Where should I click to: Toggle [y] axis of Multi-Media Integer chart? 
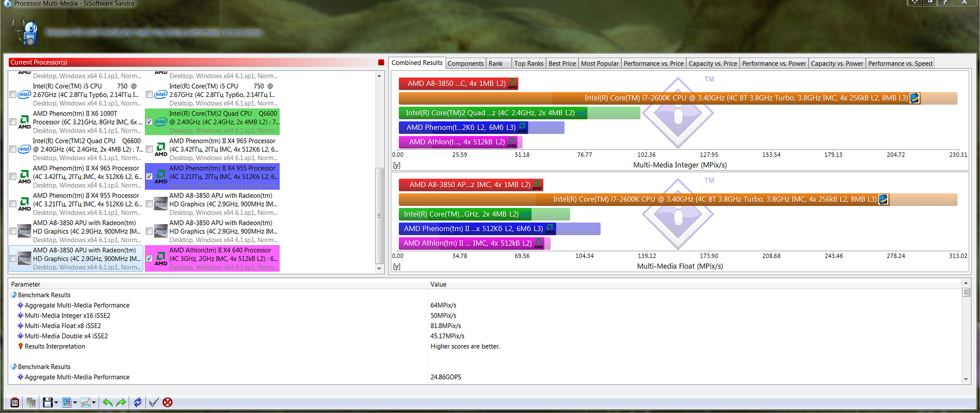[x=397, y=165]
